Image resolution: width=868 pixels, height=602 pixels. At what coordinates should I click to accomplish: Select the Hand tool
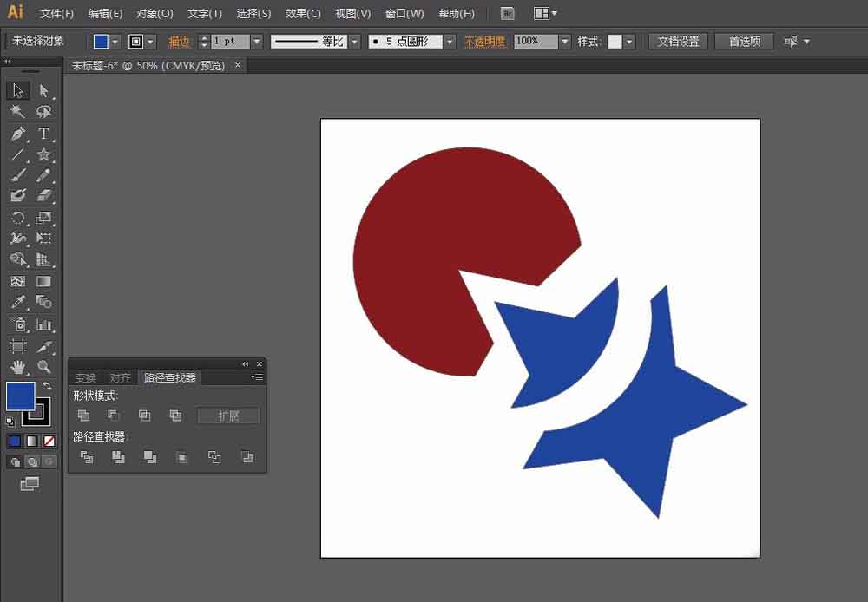tap(17, 367)
